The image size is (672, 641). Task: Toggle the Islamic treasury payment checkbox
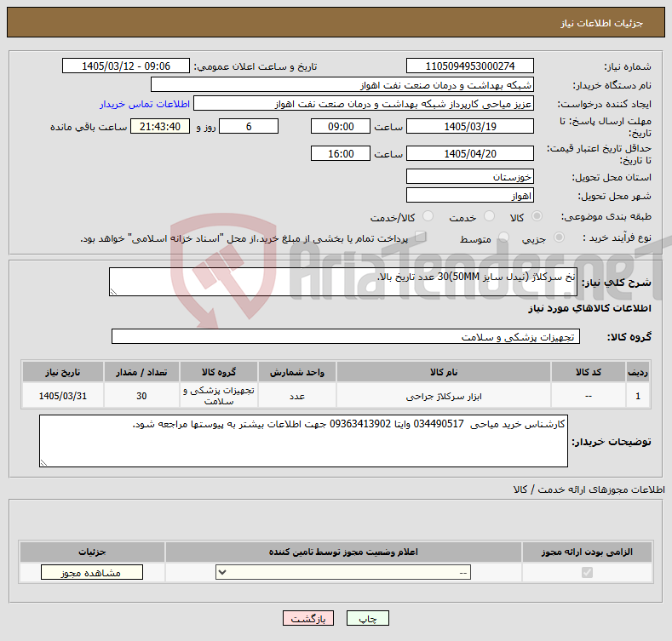[421, 237]
